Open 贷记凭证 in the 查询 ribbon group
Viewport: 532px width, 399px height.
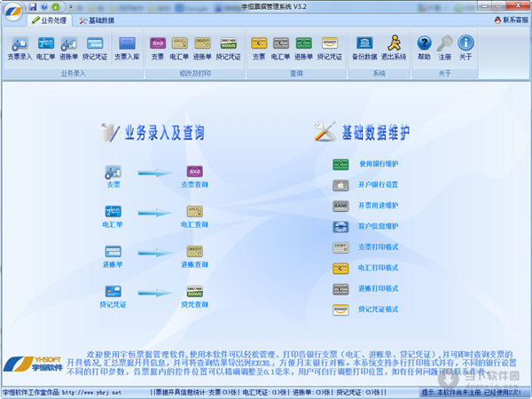point(330,49)
